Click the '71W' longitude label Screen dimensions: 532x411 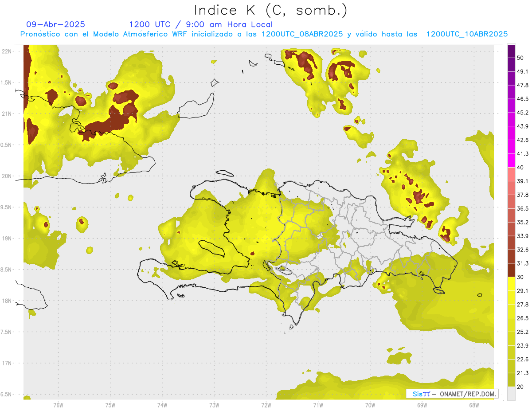click(318, 404)
